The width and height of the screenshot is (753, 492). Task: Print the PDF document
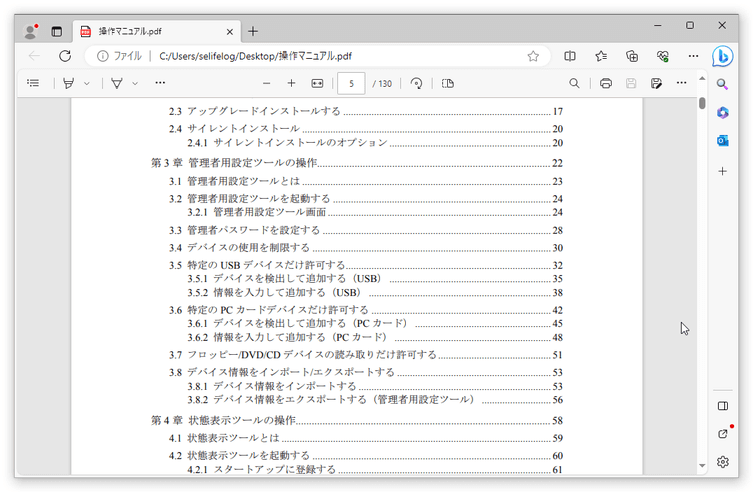[x=606, y=83]
